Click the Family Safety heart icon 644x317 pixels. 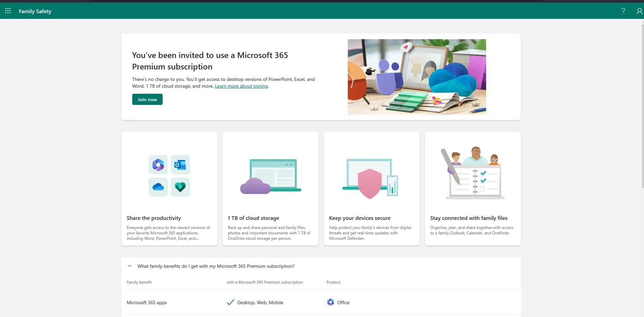(x=180, y=187)
